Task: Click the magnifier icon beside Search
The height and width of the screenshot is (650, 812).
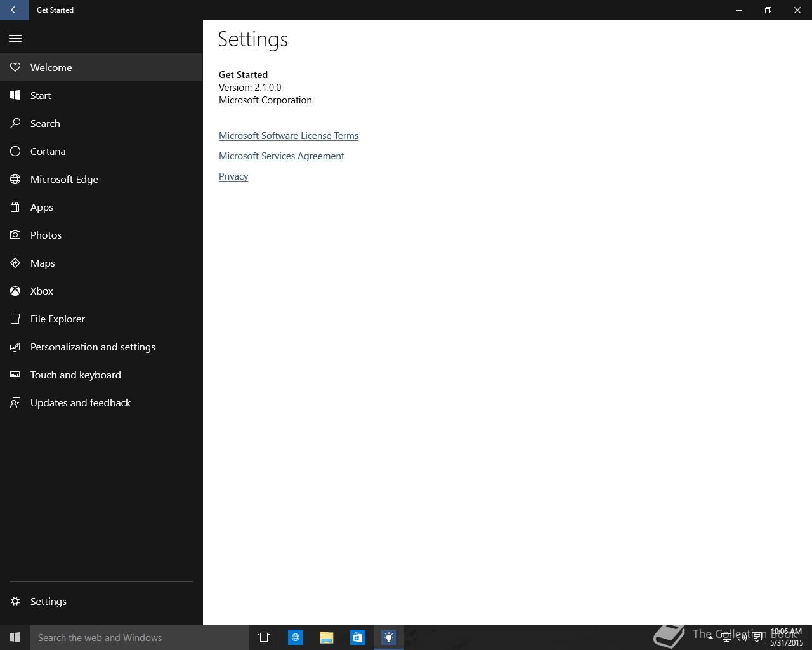Action: 15,123
